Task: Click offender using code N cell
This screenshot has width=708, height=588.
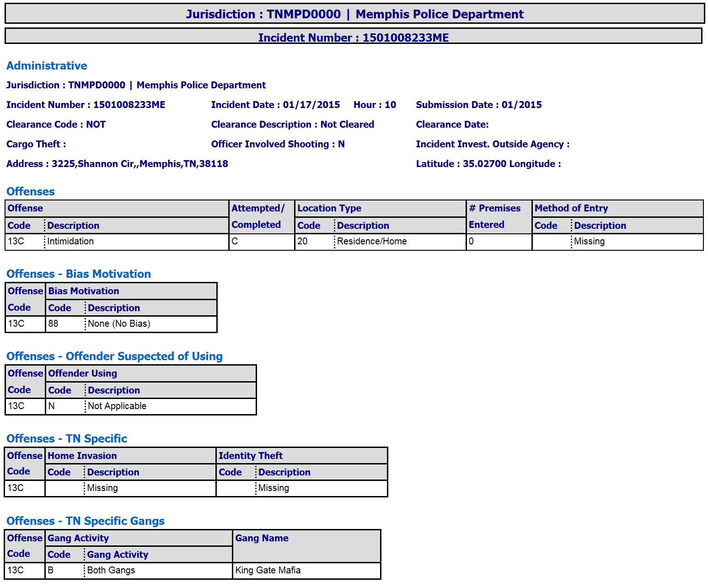Action: 65,406
